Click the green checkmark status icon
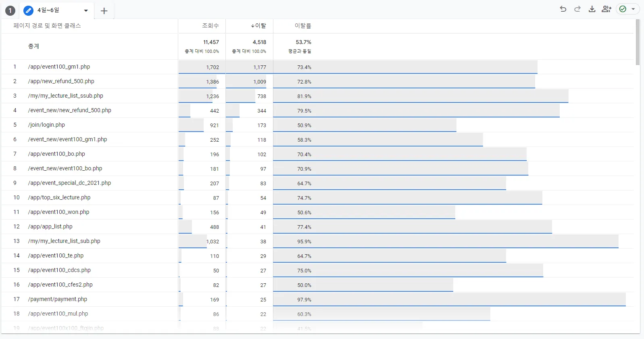Image resolution: width=644 pixels, height=339 pixels. [623, 9]
